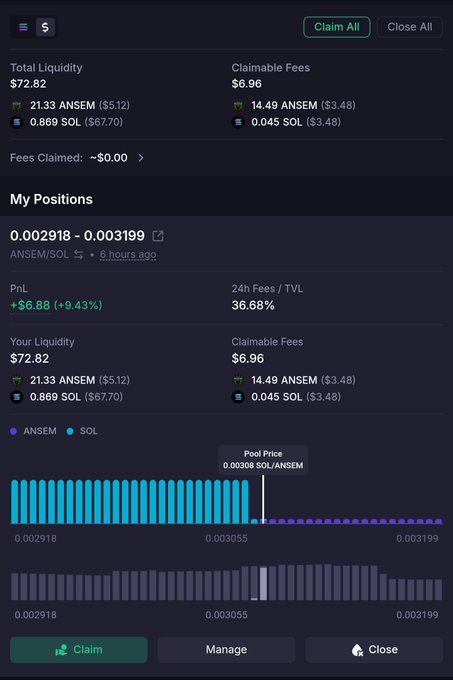This screenshot has height=680, width=453.
Task: Expand the Fees Claimed chevron
Action: [x=141, y=158]
